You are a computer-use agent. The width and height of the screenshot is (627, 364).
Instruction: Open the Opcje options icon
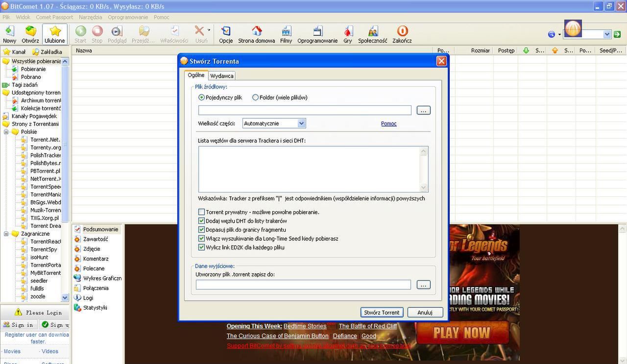pos(226,34)
